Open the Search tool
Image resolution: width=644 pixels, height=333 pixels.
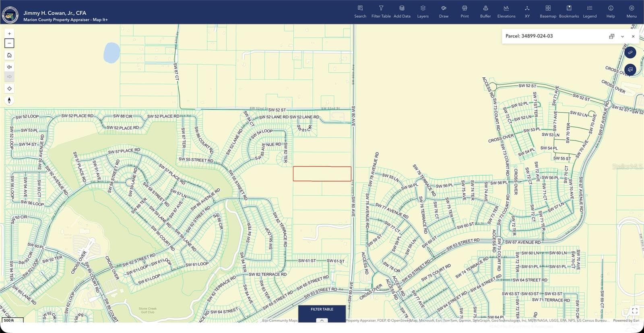click(x=360, y=12)
